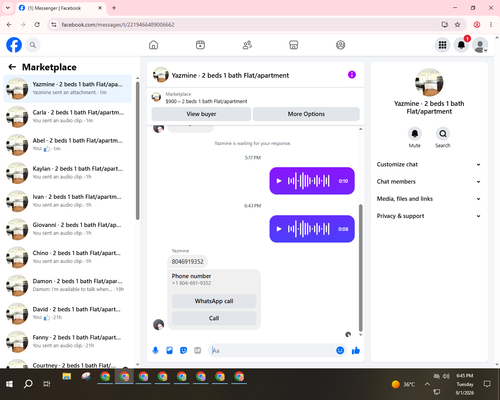Click browser address bar URL
Screen dimensions: 500x400
[118, 25]
